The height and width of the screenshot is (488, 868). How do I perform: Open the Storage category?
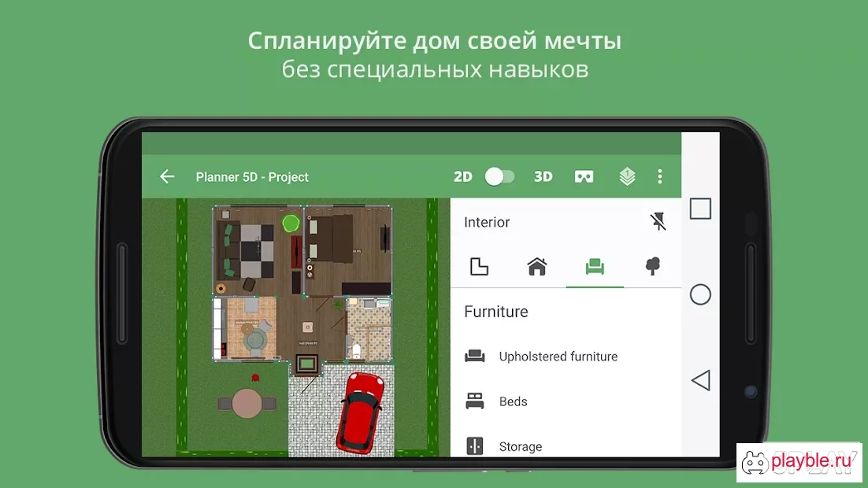coord(566,446)
